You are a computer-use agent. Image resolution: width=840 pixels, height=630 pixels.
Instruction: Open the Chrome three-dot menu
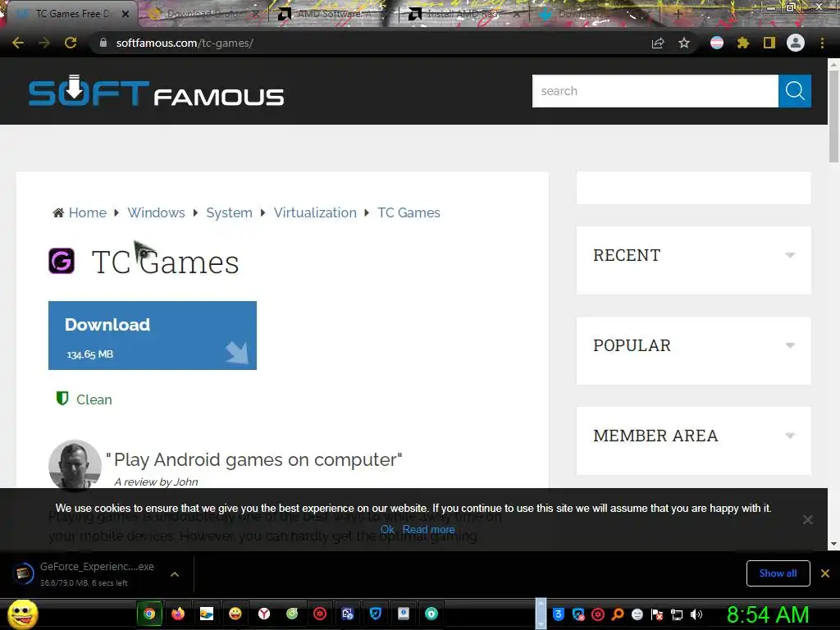(822, 43)
